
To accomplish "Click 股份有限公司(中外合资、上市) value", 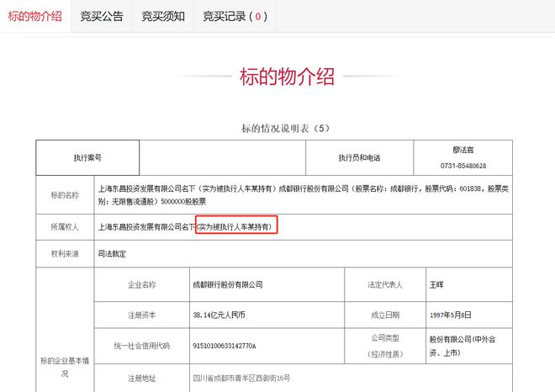I will coord(462,346).
